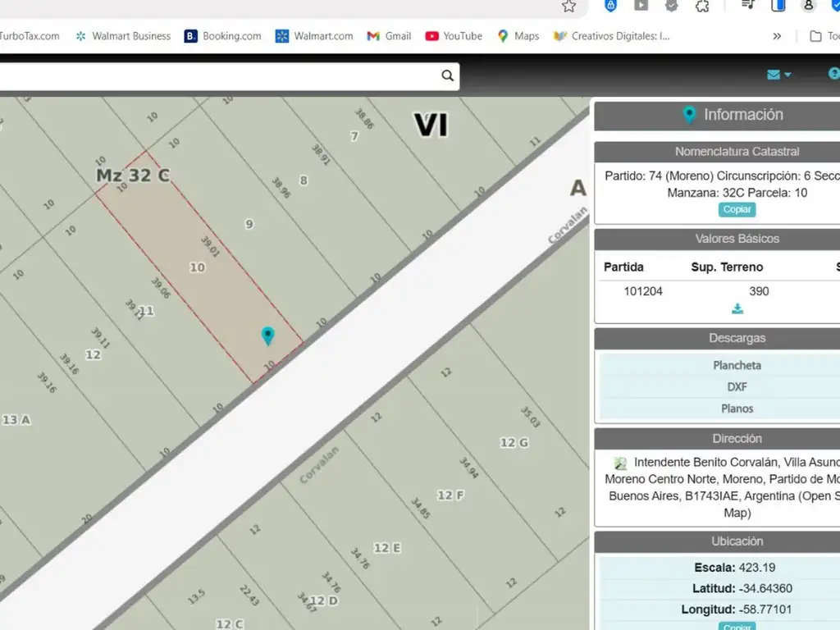Click the Latitud value -34.64360
The image size is (840, 630).
[765, 588]
